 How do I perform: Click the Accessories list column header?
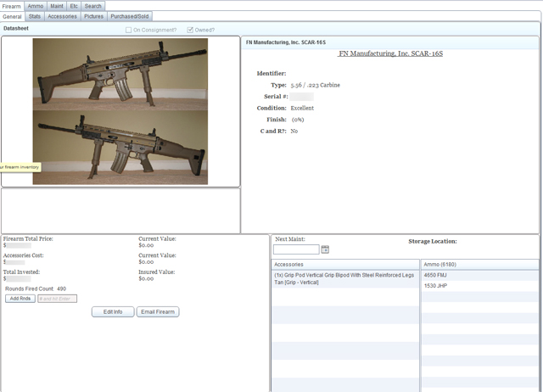click(x=345, y=265)
